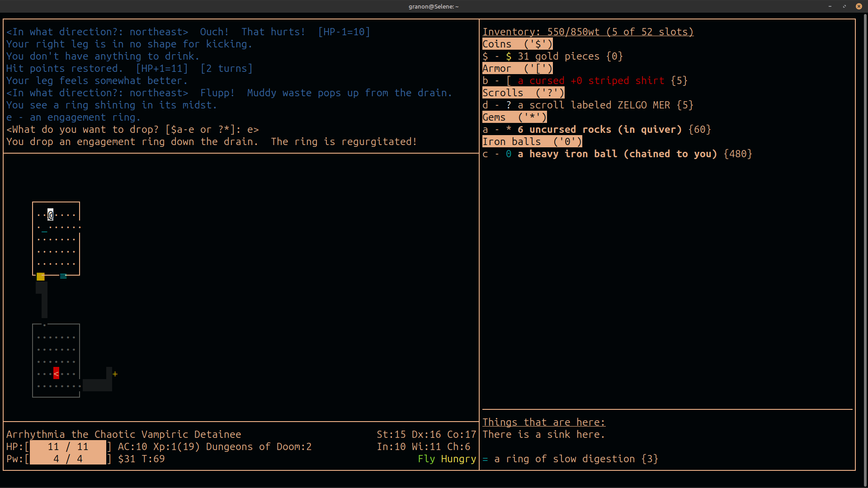Click the yellow + door near the corridor
This screenshot has height=488, width=868.
point(115,374)
